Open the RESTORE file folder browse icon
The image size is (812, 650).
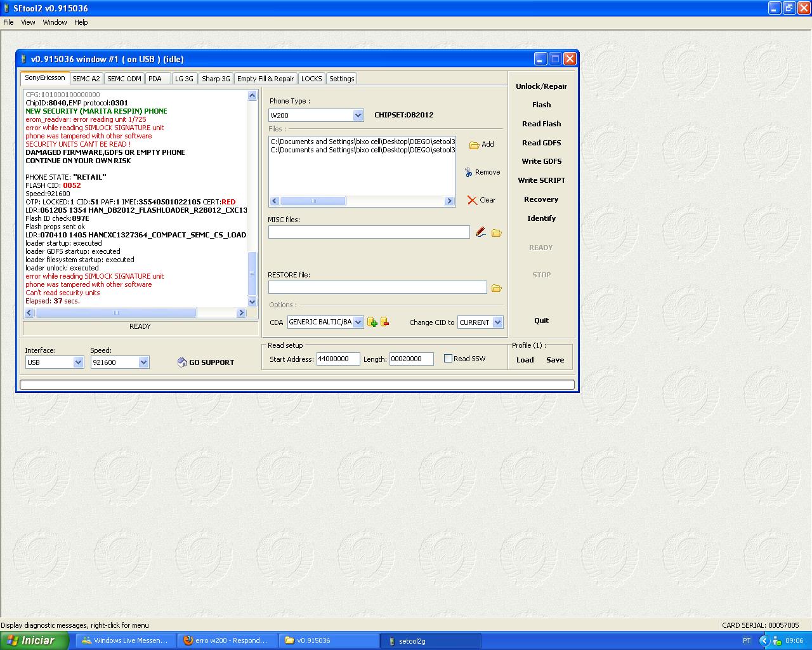(x=497, y=288)
